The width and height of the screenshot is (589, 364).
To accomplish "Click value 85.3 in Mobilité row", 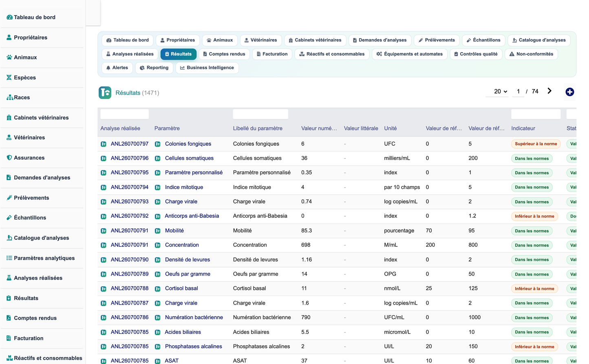I will 307,231.
